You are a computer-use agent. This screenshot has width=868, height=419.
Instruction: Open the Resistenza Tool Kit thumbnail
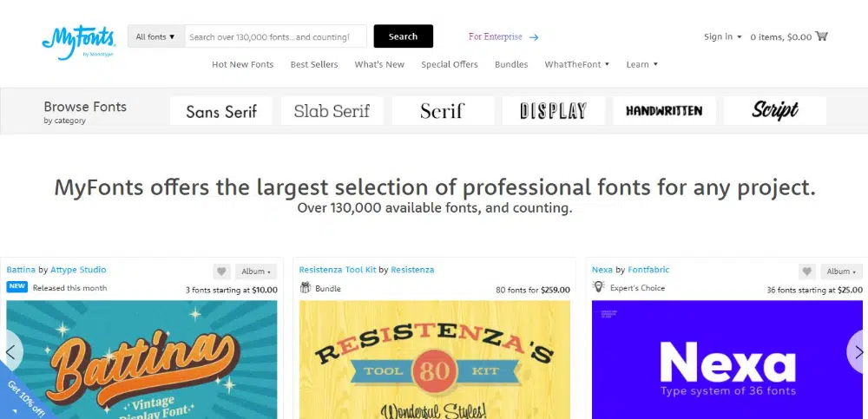tap(433, 359)
